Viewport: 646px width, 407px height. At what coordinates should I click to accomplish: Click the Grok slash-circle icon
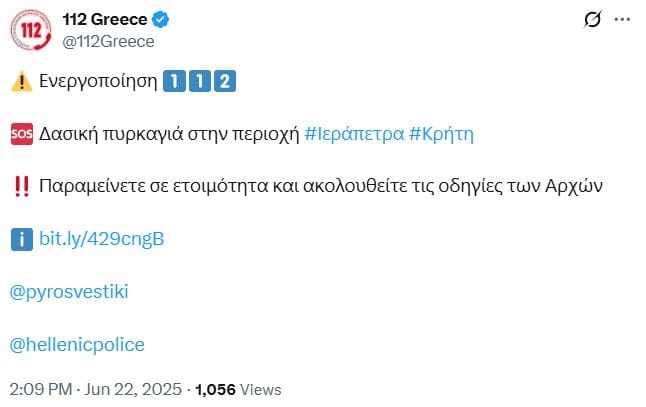click(x=592, y=19)
